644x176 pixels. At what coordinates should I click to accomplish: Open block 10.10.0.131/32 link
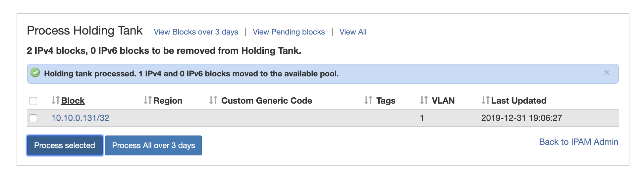tap(80, 118)
